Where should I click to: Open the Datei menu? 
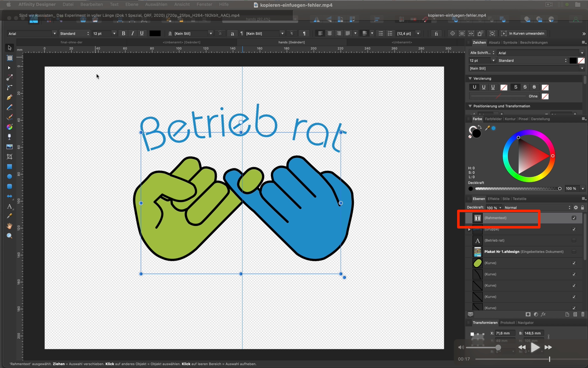(x=68, y=4)
